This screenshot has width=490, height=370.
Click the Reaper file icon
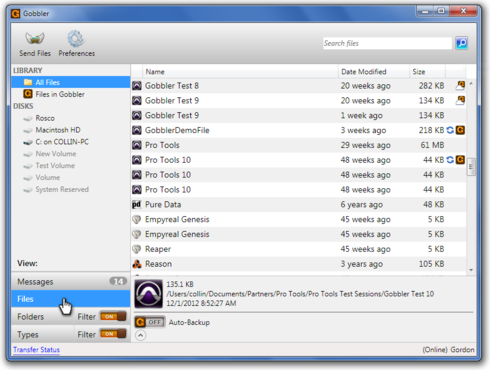137,249
